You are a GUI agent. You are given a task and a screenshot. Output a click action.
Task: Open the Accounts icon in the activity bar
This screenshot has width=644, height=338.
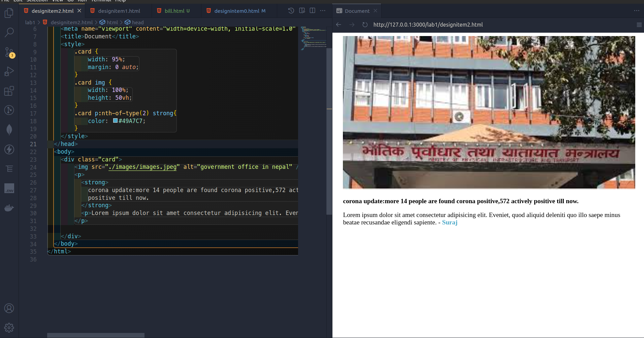tap(9, 308)
